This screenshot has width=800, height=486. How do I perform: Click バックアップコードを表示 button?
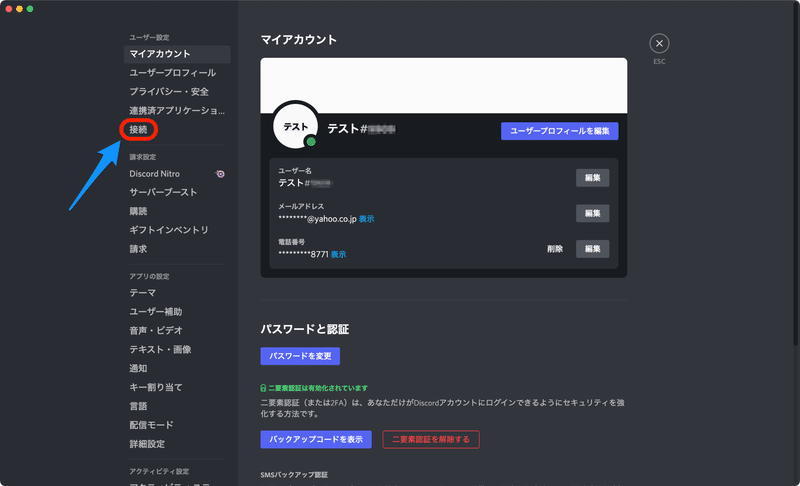[316, 440]
